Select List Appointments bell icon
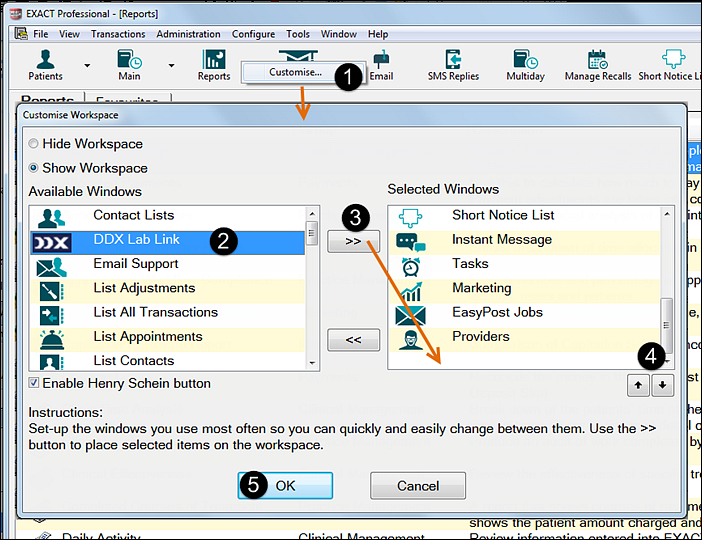This screenshot has height=540, width=702. pyautogui.click(x=51, y=340)
